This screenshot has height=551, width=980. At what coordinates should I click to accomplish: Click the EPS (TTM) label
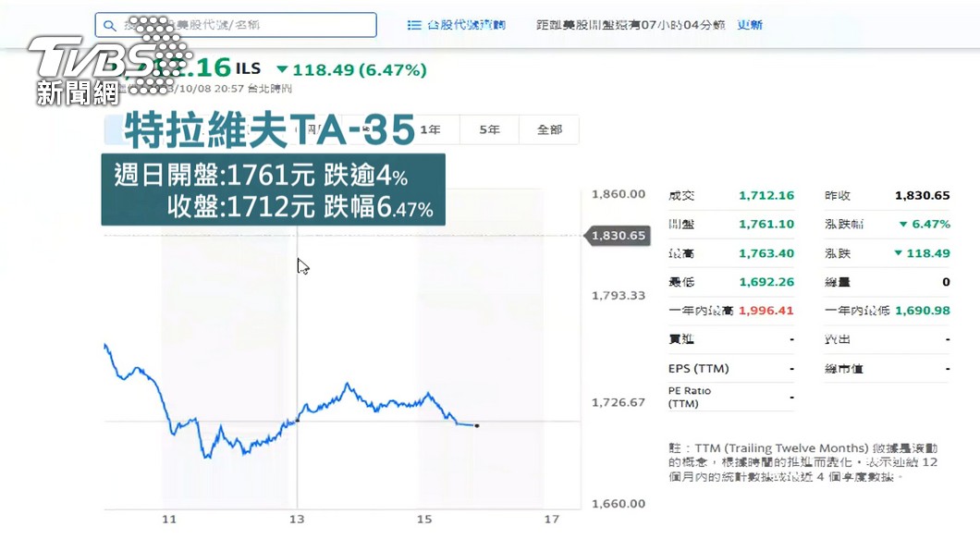click(x=698, y=369)
